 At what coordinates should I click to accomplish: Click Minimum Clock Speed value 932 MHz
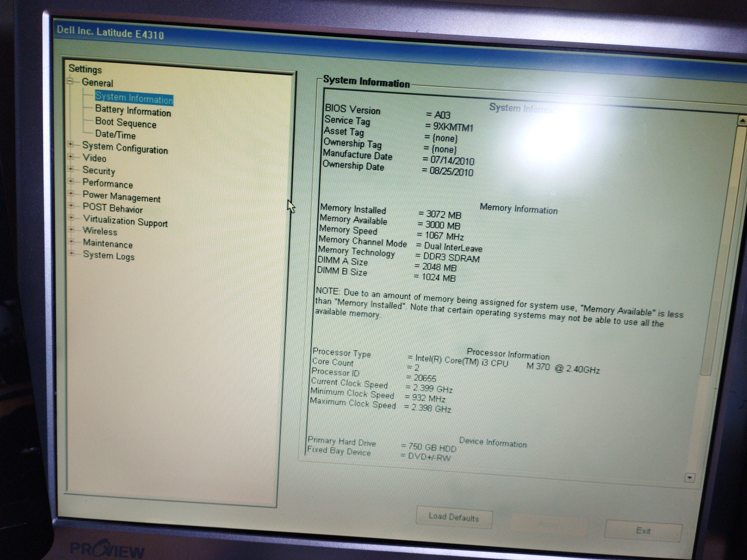coord(428,398)
